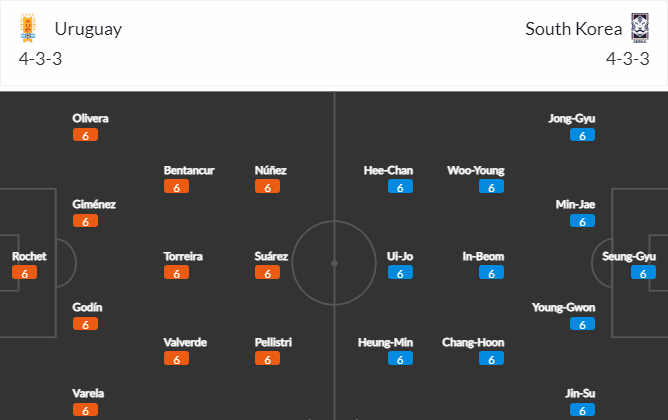668x420 pixels.
Task: Select player Núñez on the pitch
Action: coord(271,170)
